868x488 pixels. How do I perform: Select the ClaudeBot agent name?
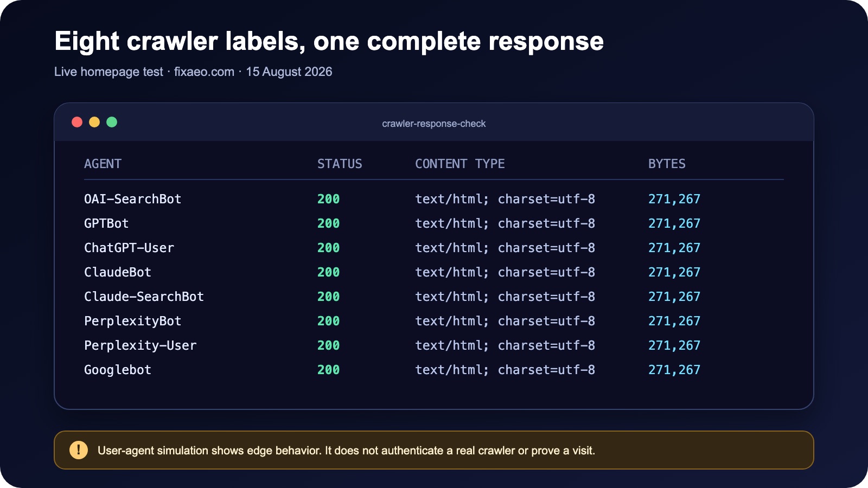[118, 272]
